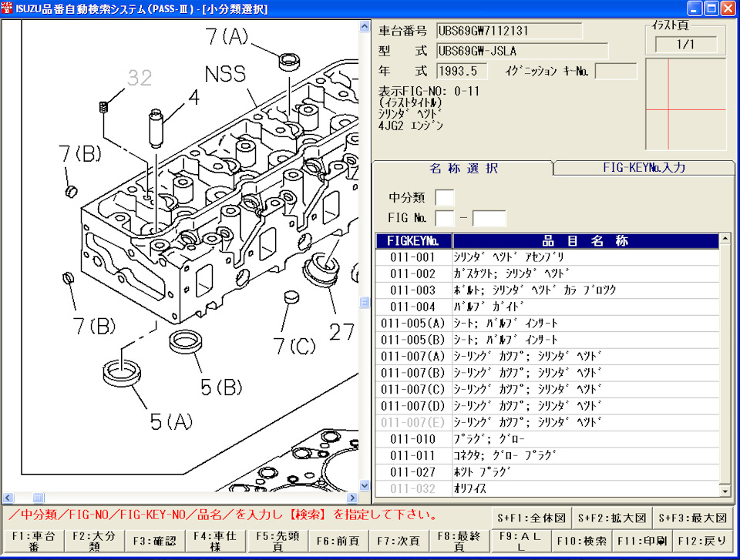The image size is (740, 560).
Task: Show maximum diagram with S+F3 最大図
Action: click(692, 518)
